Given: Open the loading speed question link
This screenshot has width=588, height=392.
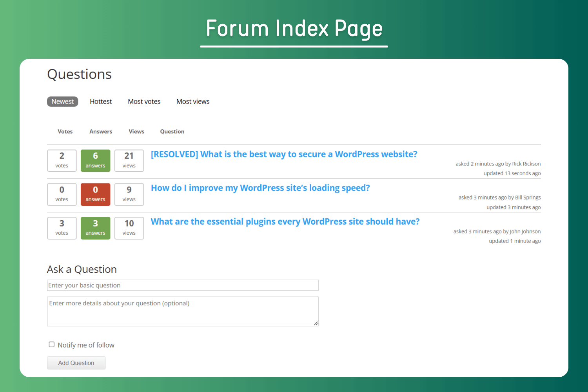Looking at the screenshot, I should tap(260, 188).
